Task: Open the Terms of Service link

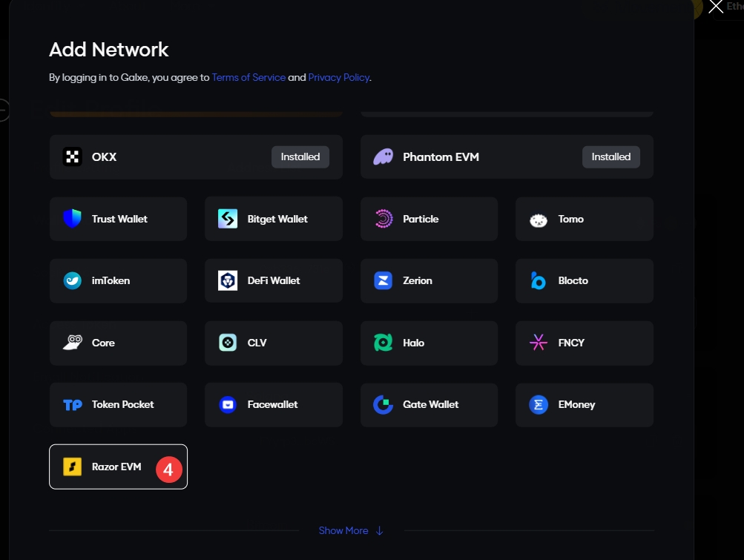Action: 248,77
